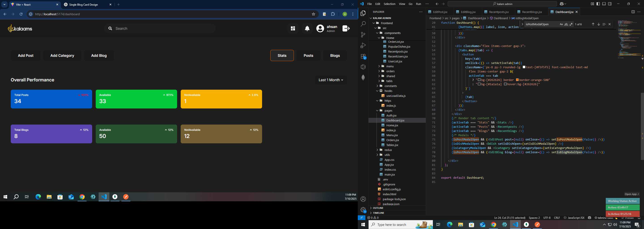644x229 pixels.
Task: Select the Posts tab button on dashboard
Action: click(308, 55)
